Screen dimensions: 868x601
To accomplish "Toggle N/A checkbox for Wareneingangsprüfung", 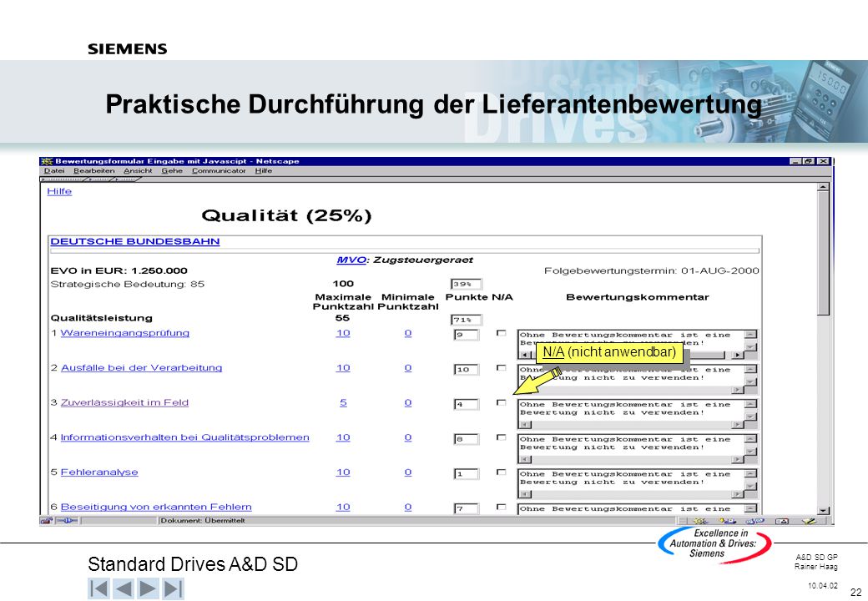I will pos(501,333).
